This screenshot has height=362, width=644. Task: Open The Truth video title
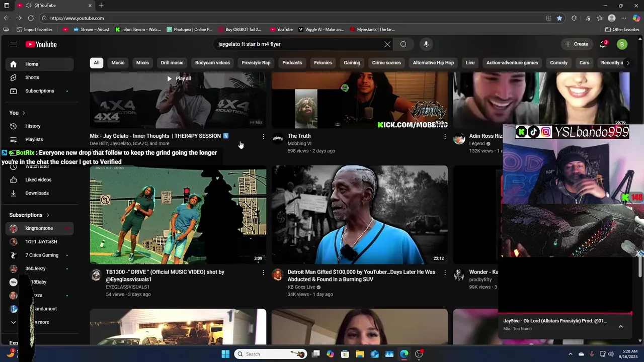tap(299, 136)
